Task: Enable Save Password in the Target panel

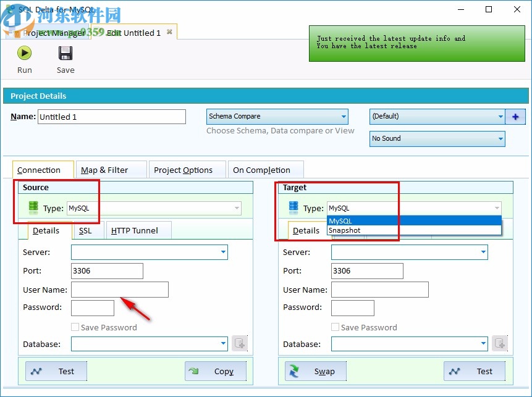Action: pos(335,327)
